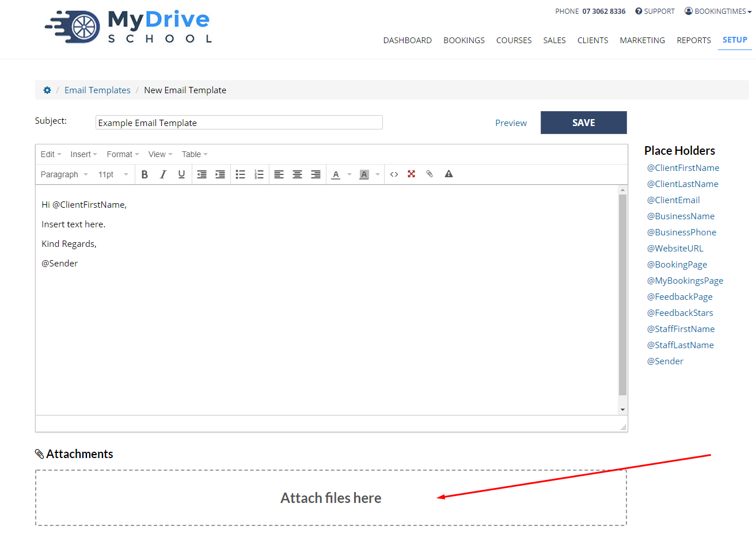The height and width of the screenshot is (549, 756).
Task: Insert @BusinessPhone placeholder
Action: coord(682,232)
